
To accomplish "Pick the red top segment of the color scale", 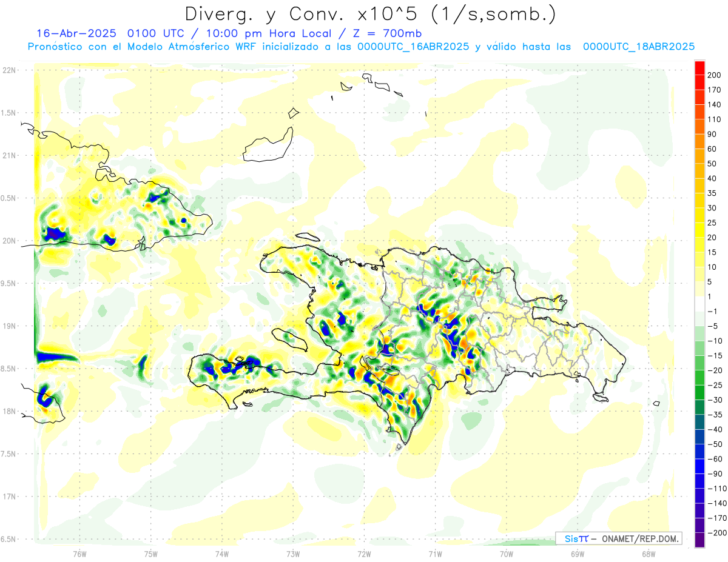I will tap(699, 68).
